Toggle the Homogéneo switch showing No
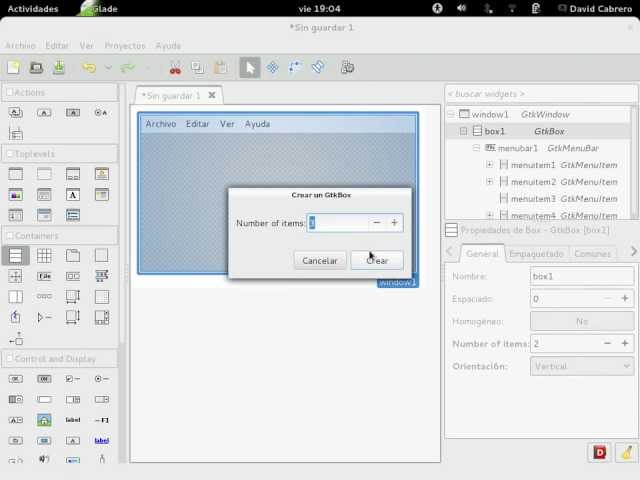The height and width of the screenshot is (480, 640). point(582,322)
